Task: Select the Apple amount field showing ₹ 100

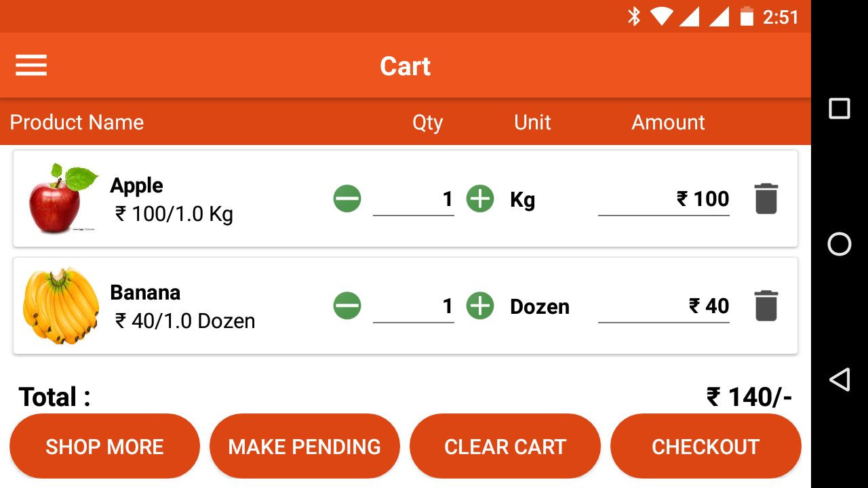Action: [664, 199]
